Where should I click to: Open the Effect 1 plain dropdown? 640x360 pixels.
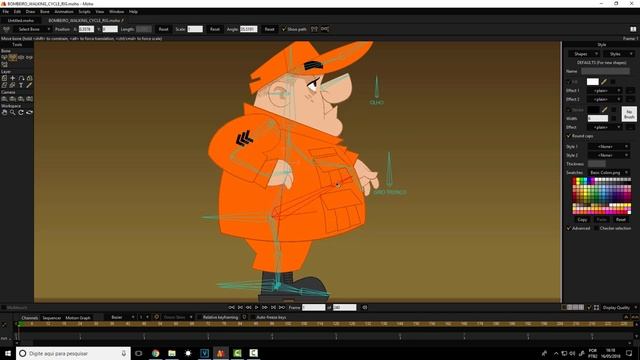(x=605, y=91)
